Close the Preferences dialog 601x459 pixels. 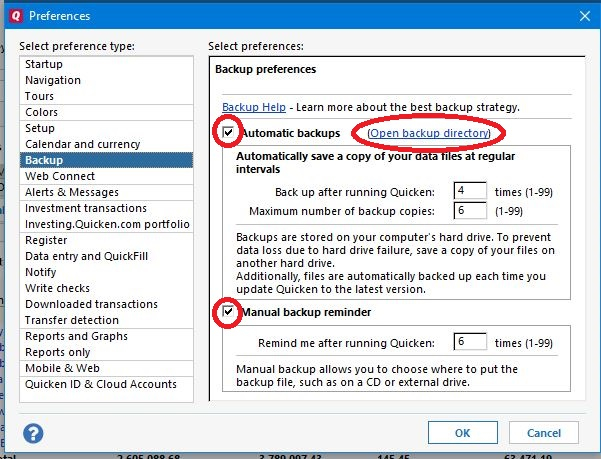585,16
